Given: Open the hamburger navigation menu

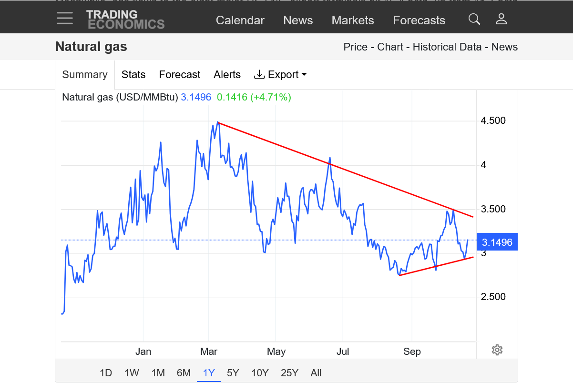Looking at the screenshot, I should click(64, 19).
